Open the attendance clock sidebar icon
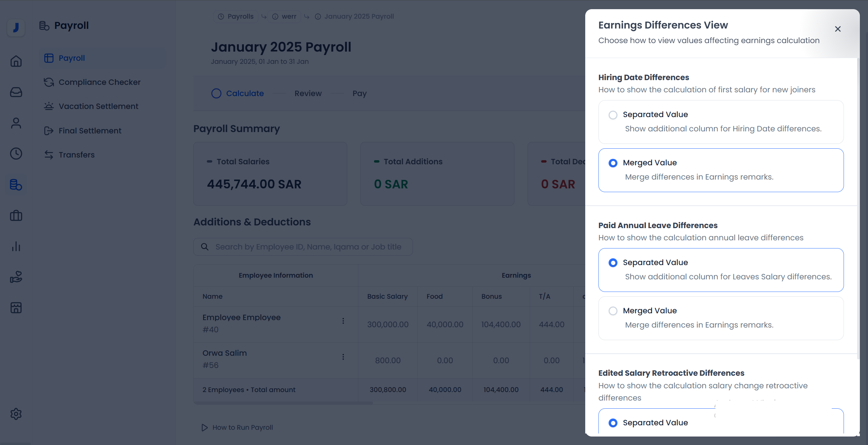868x445 pixels. click(x=16, y=154)
